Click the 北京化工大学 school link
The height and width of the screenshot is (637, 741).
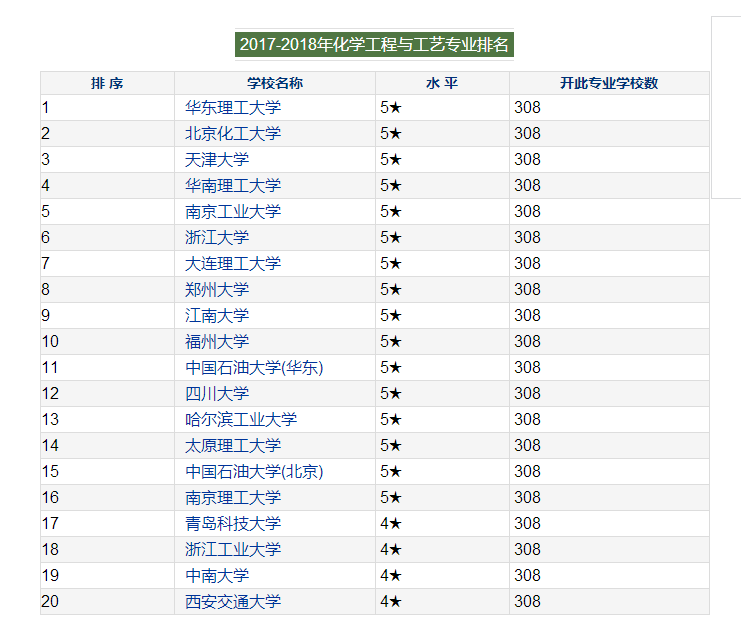coord(233,133)
